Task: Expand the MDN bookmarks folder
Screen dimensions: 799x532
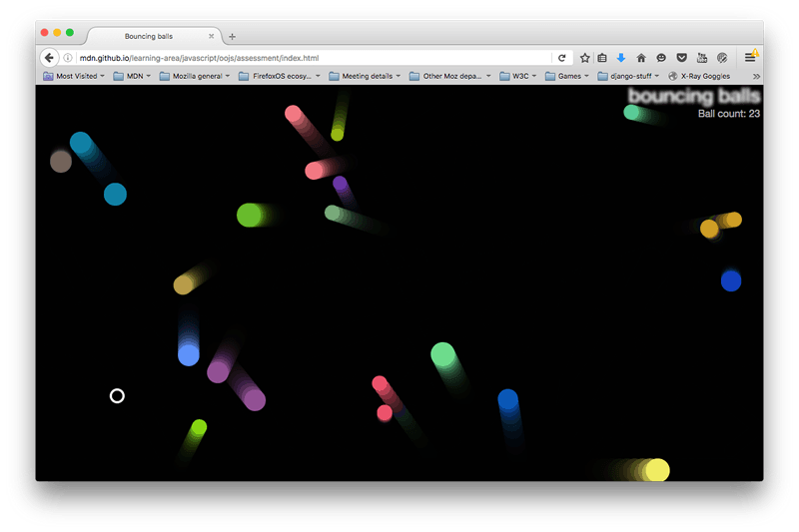Action: (132, 76)
